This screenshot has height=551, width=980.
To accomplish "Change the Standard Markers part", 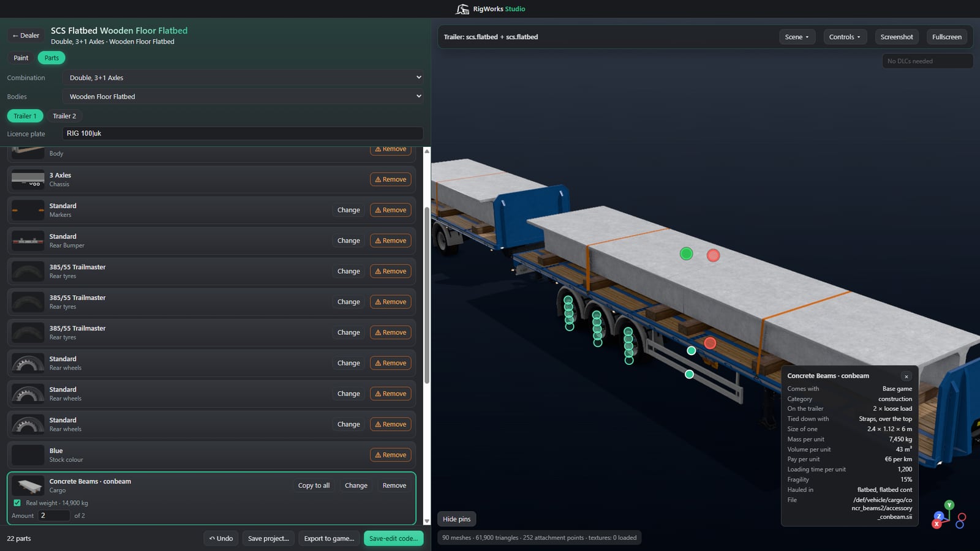I will point(349,210).
